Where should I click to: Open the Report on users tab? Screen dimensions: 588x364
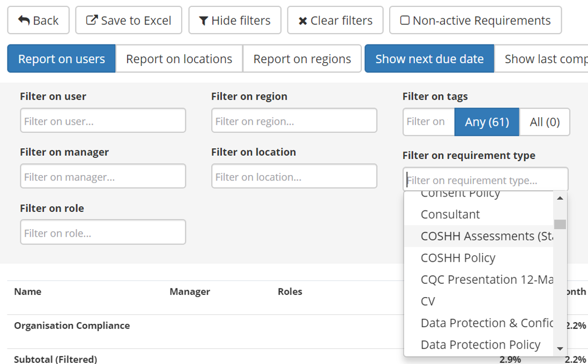[62, 59]
